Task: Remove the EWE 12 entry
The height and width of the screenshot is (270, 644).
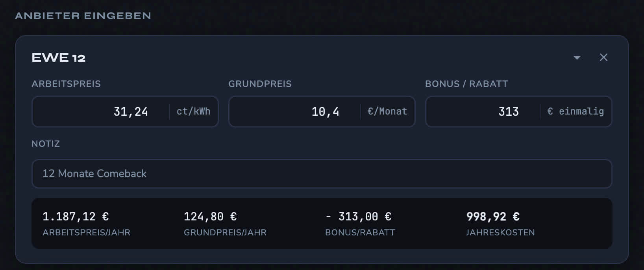Action: [603, 57]
